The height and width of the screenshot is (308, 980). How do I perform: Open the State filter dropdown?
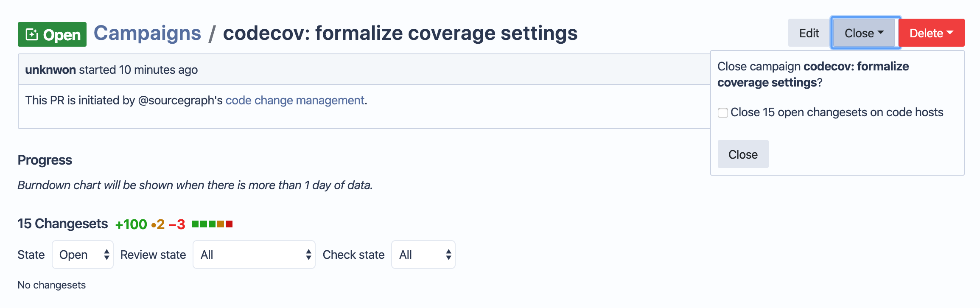[x=83, y=255]
